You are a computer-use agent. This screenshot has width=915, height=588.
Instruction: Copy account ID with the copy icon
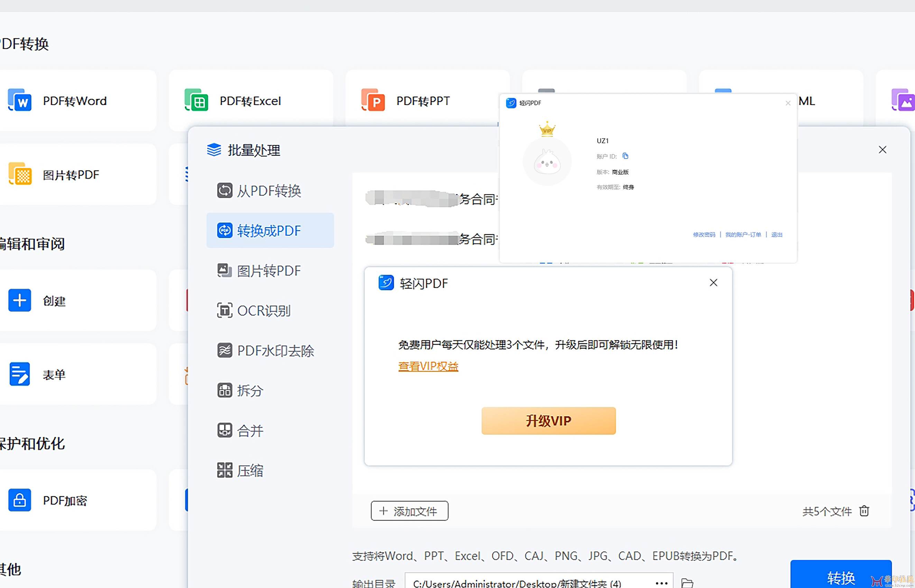point(625,156)
